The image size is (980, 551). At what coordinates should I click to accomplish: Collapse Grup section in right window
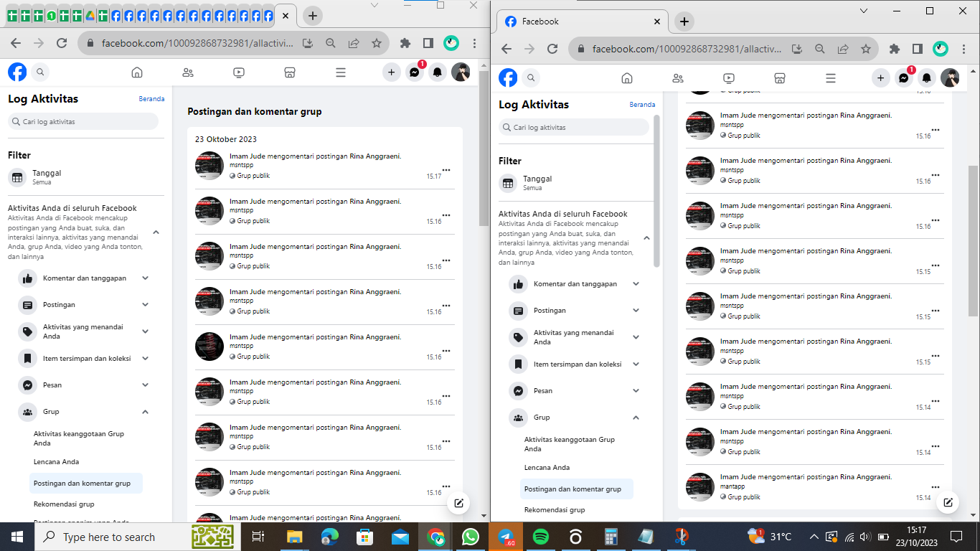click(x=636, y=418)
